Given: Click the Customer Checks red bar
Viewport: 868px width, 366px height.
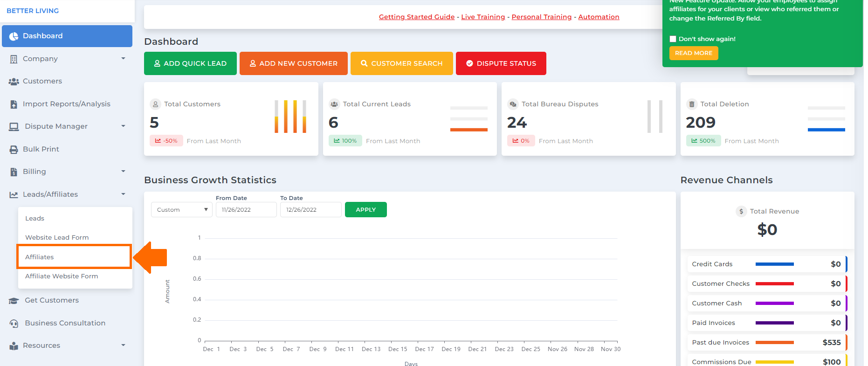Looking at the screenshot, I should click(x=775, y=284).
